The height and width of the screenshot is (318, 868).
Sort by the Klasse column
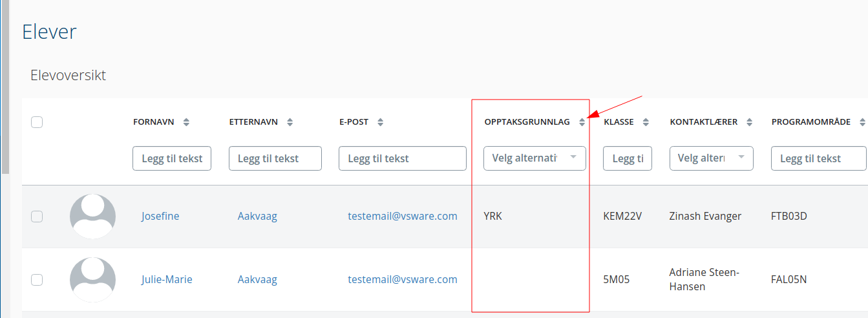[x=646, y=122]
